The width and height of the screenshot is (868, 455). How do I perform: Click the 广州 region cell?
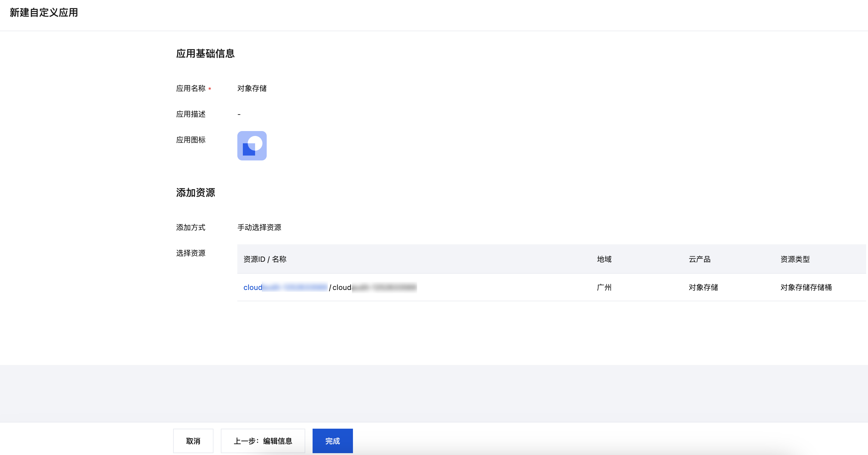pyautogui.click(x=604, y=288)
